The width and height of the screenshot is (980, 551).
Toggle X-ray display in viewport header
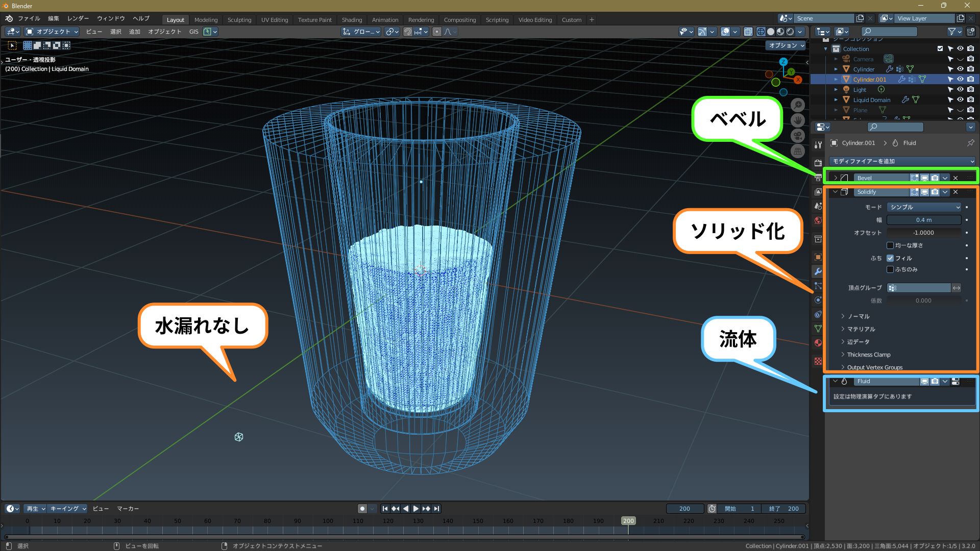pos(748,32)
